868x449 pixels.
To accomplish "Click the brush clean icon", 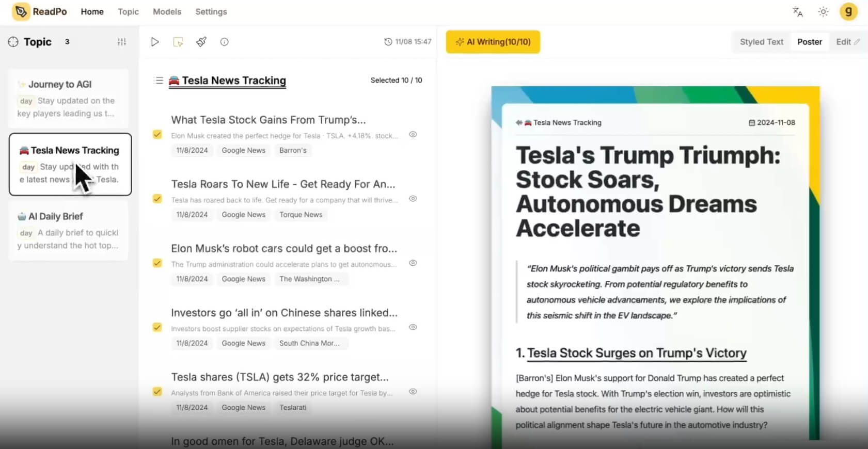I will (x=201, y=42).
